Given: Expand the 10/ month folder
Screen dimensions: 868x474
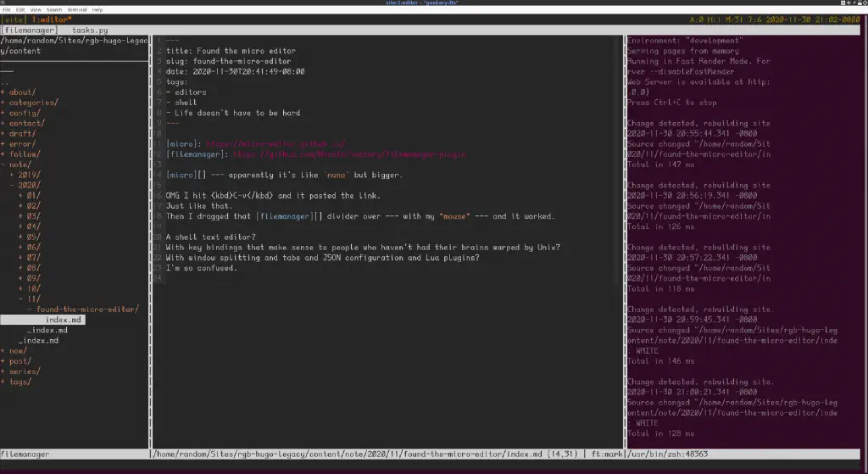Looking at the screenshot, I should [x=30, y=288].
